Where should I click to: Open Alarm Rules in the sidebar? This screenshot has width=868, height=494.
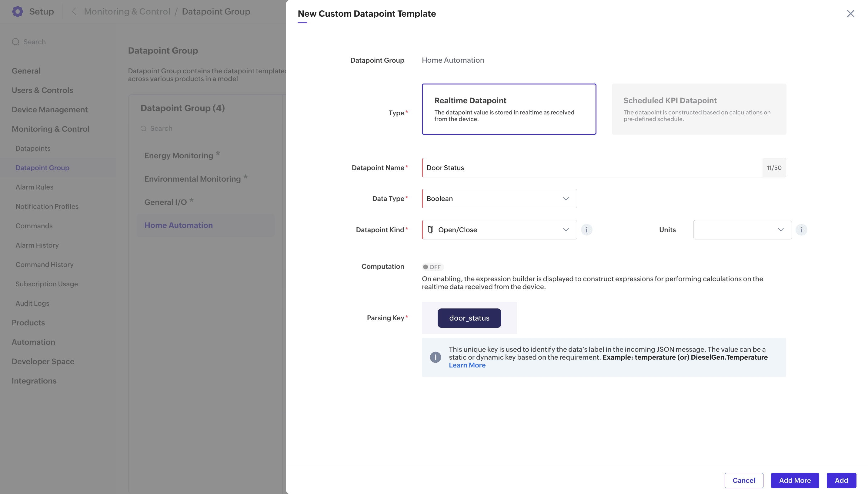click(34, 187)
